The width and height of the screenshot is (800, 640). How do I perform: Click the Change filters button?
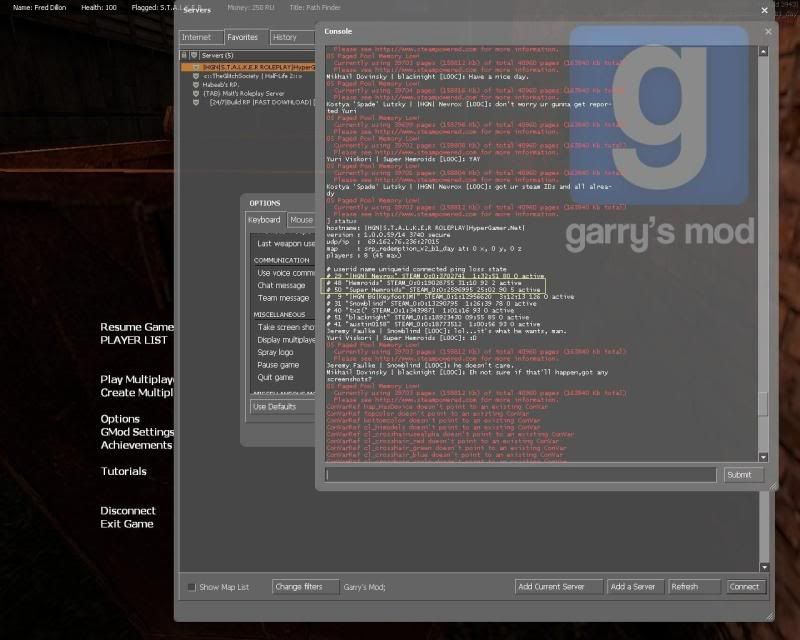click(306, 587)
